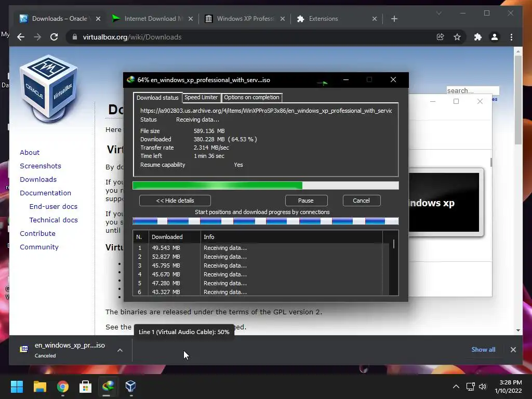Click the Info column header
The image size is (532, 399).
pos(291,237)
